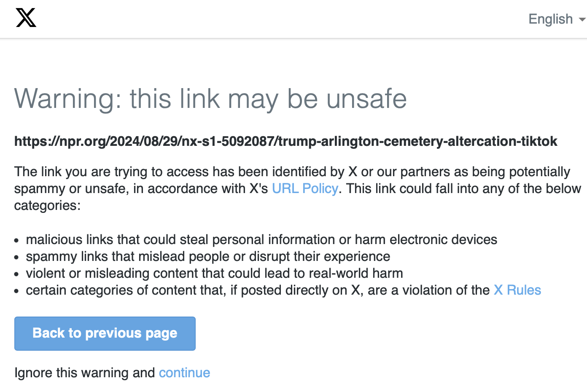
Task: Click the word "categories:" ending the paragraph
Action: pyautogui.click(x=47, y=206)
